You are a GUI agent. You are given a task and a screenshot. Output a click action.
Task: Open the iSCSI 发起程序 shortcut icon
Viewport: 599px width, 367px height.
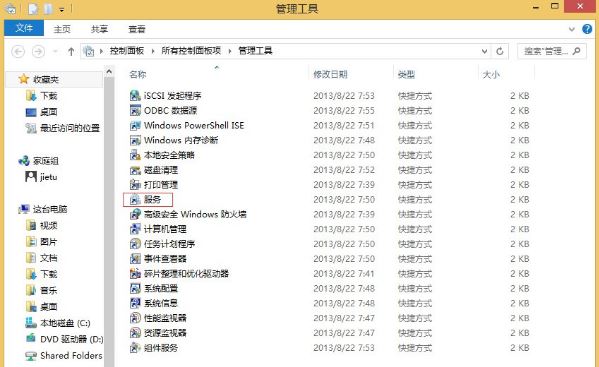(x=135, y=95)
